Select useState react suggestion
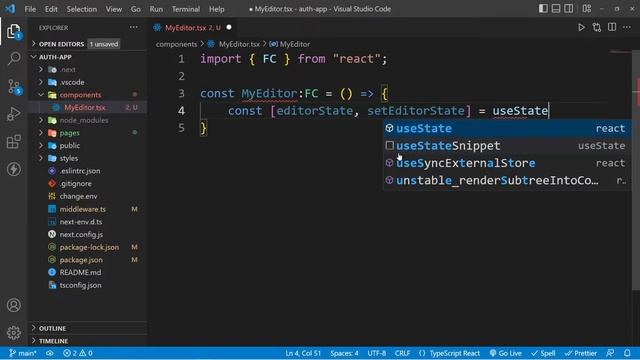Viewport: 640px width, 360px height. pos(506,128)
